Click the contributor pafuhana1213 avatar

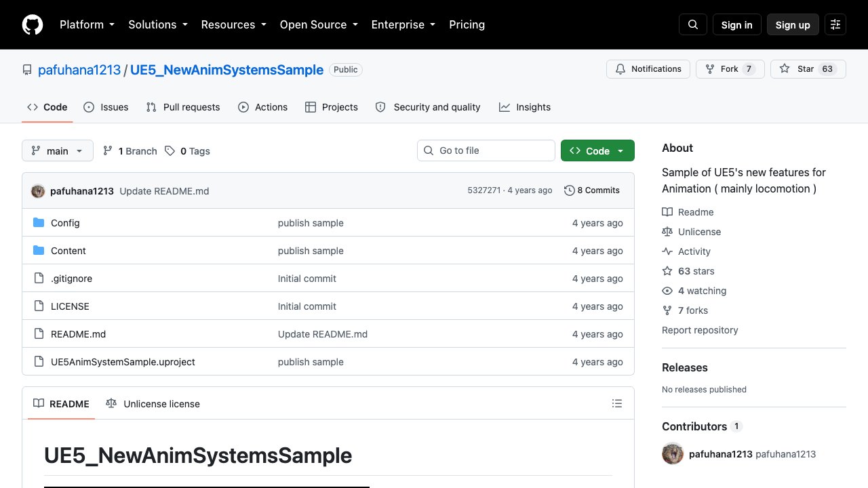(673, 453)
